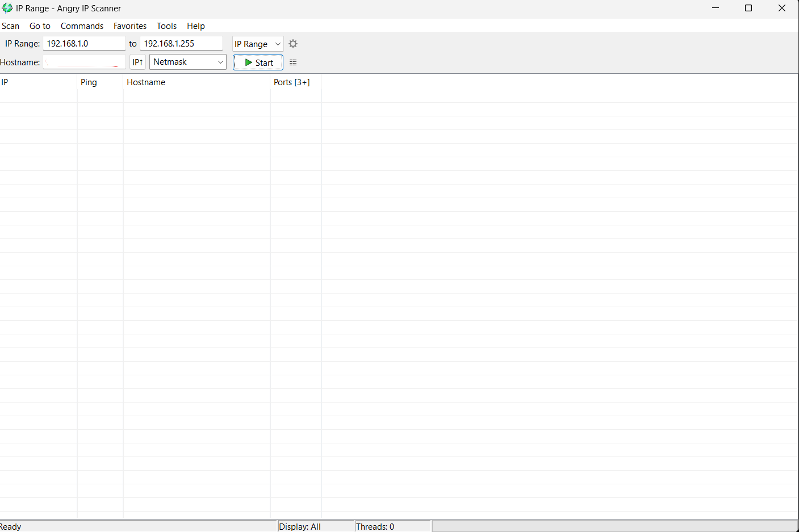Open the Preferences gear icon

293,44
